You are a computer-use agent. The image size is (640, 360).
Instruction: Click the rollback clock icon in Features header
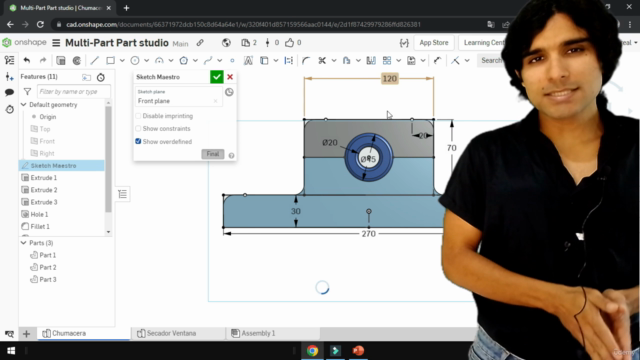pos(100,77)
